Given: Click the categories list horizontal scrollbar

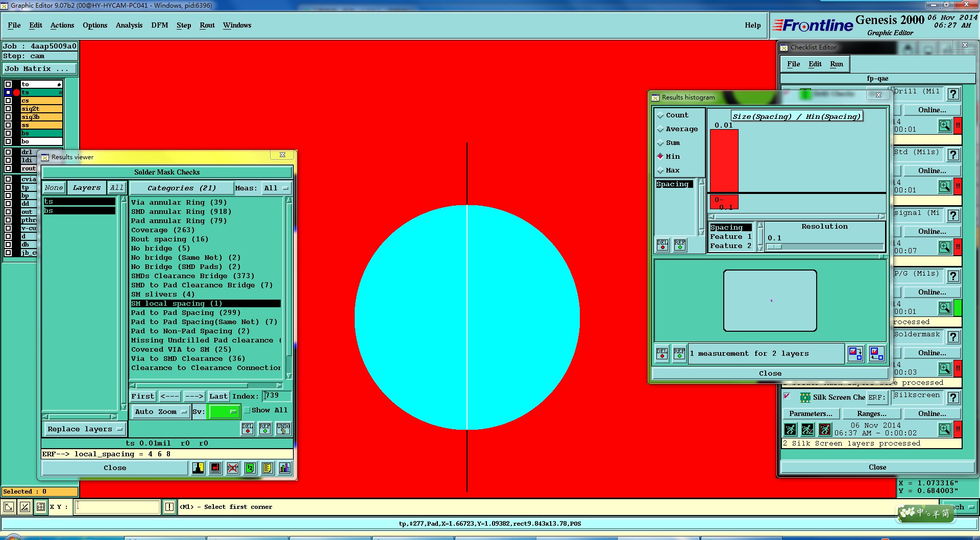Looking at the screenshot, I should (x=206, y=385).
